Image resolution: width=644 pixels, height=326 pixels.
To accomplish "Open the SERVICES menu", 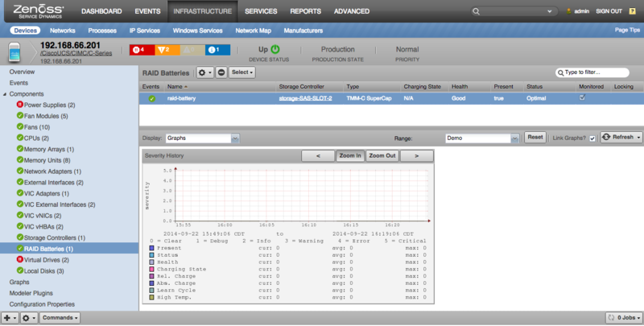I will click(x=261, y=11).
